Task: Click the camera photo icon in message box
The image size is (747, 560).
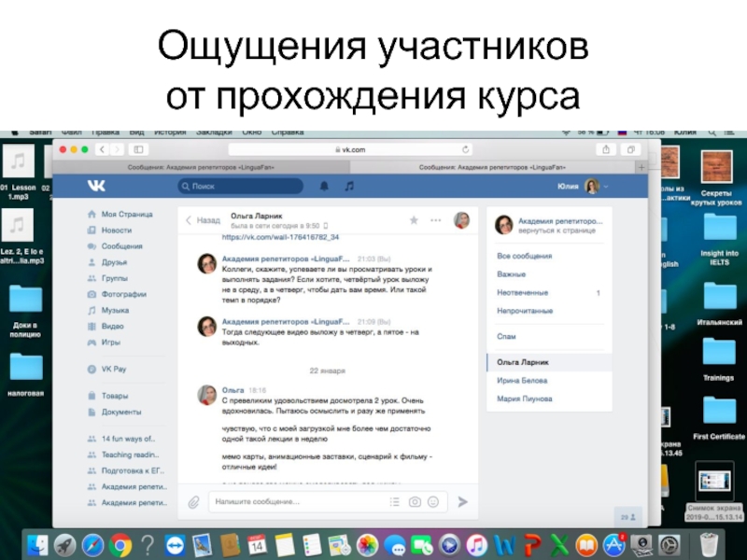Action: (415, 501)
